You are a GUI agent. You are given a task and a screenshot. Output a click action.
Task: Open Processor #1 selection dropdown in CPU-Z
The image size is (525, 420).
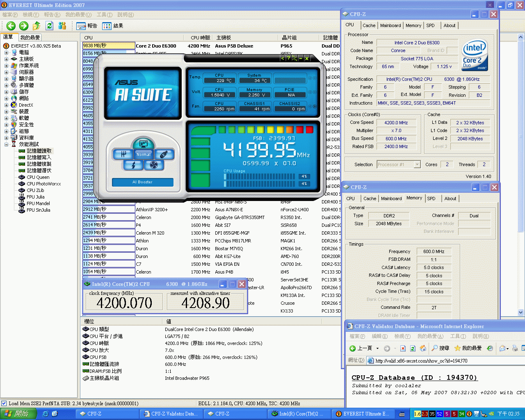[x=417, y=164]
